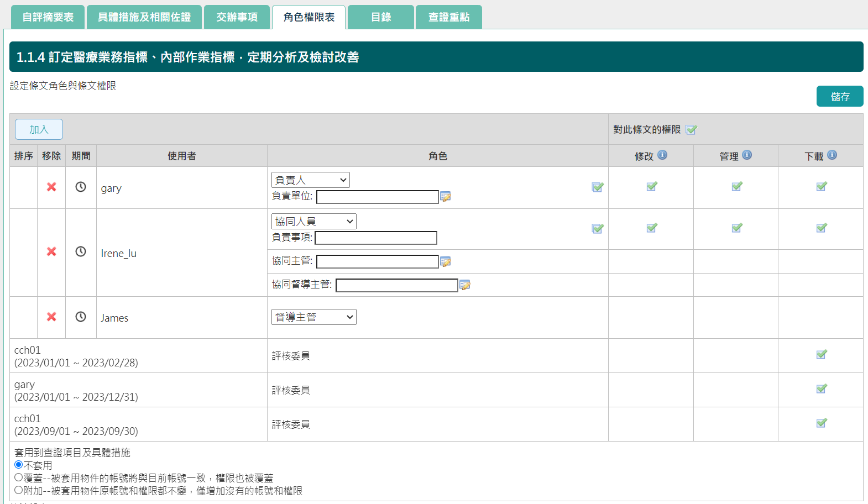Open picker icon beside 協同主管 field

[446, 261]
